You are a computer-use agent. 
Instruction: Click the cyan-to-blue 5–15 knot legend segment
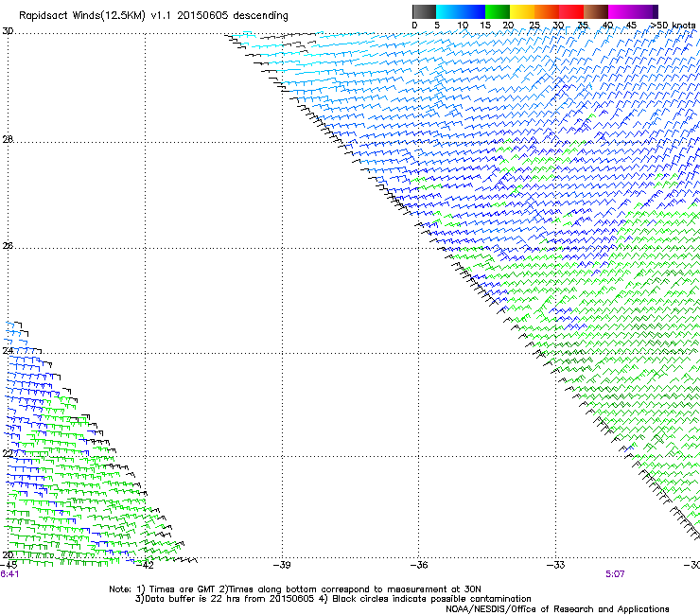[x=461, y=11]
